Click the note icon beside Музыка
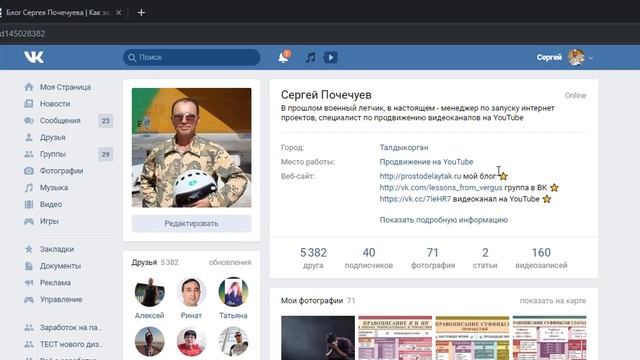 pos(29,188)
